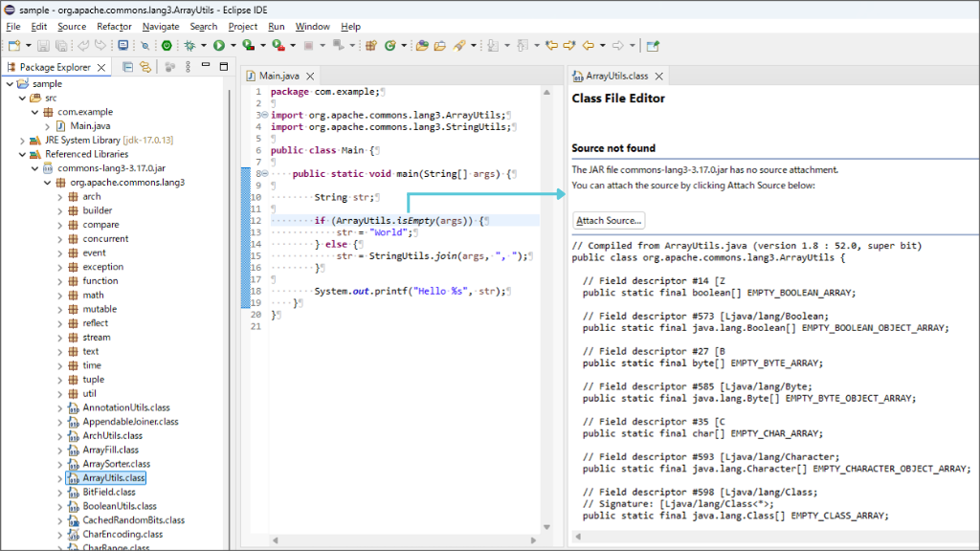Click the Package Explorer vertical scrollbar
Screen dimensions: 980x551
click(228, 287)
